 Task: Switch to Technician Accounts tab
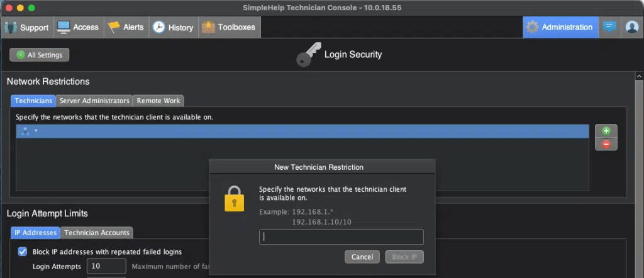pyautogui.click(x=96, y=233)
